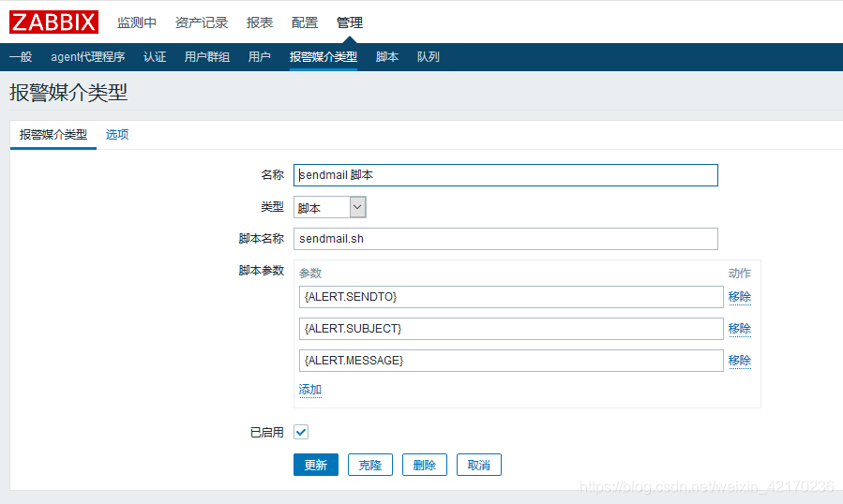Screen dimensions: 843x504
Task: Click the 更新 button
Action: point(316,465)
